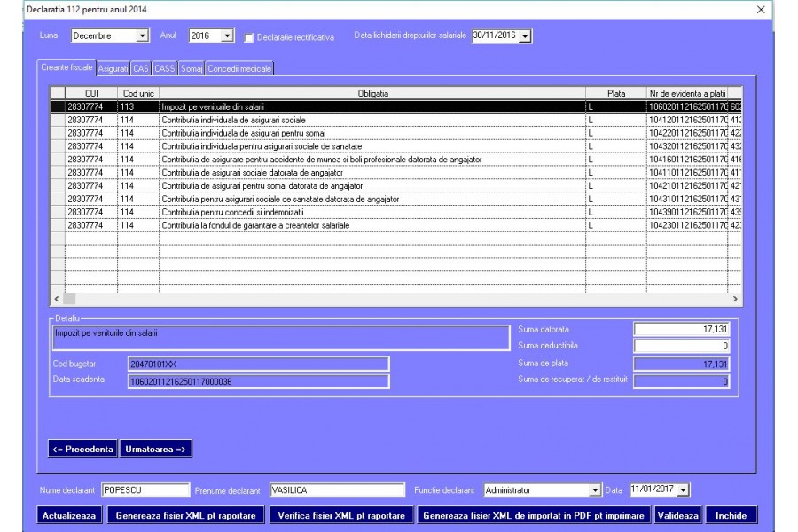Open the Functie declarant dropdown
798x532 pixels.
pos(595,490)
